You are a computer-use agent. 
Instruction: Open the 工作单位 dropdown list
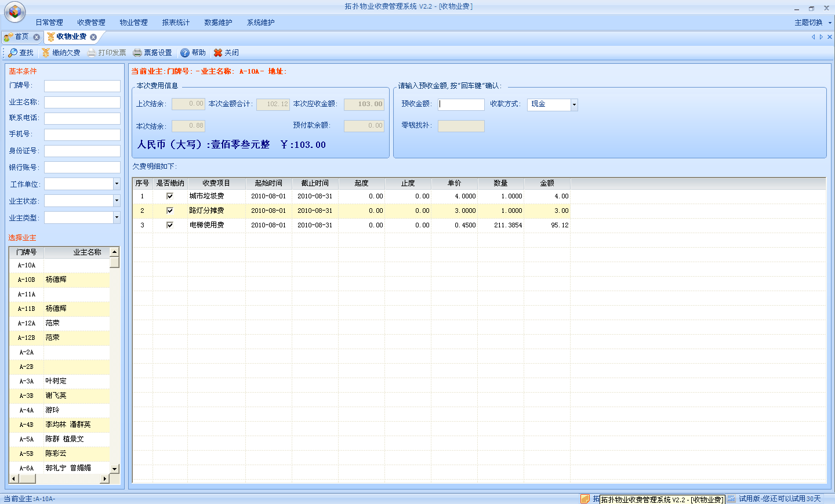click(117, 184)
